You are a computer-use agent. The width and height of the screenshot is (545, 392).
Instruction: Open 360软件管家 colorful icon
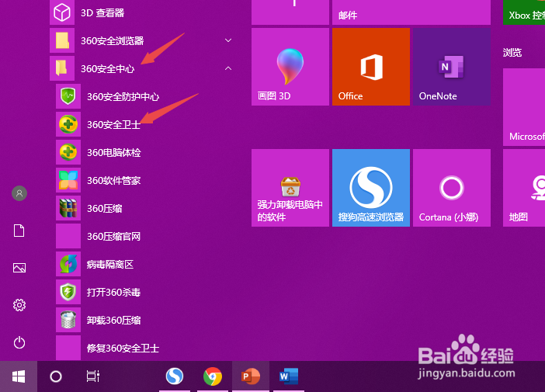tap(68, 180)
